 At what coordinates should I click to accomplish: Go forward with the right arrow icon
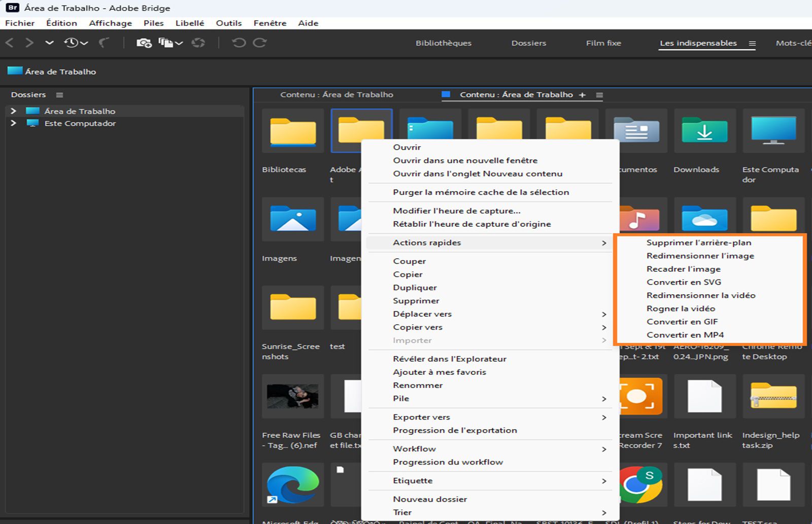pyautogui.click(x=29, y=43)
